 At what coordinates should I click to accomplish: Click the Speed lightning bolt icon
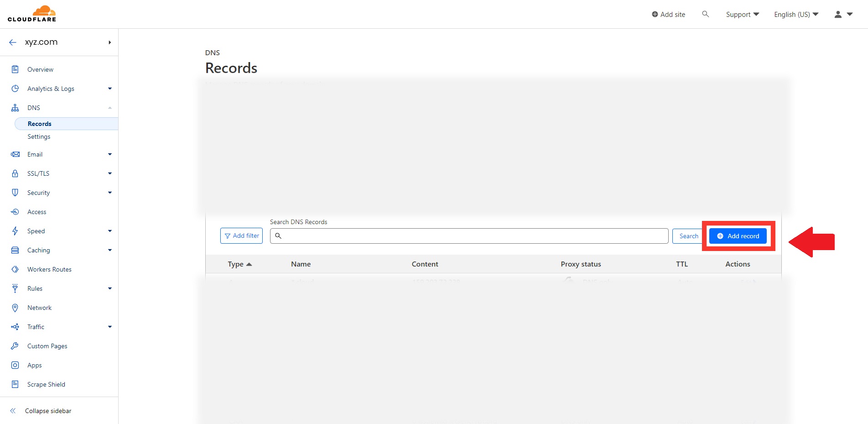(15, 231)
